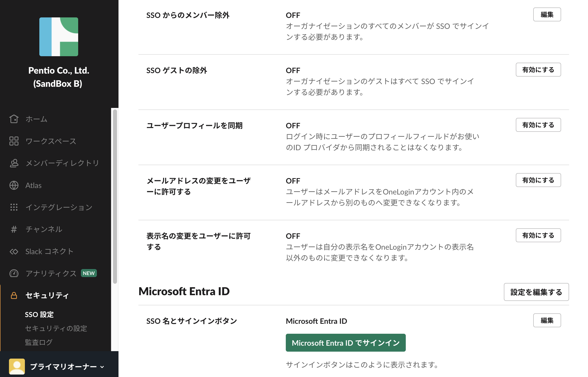
Task: Click the Atlas globe icon
Action: tap(14, 185)
